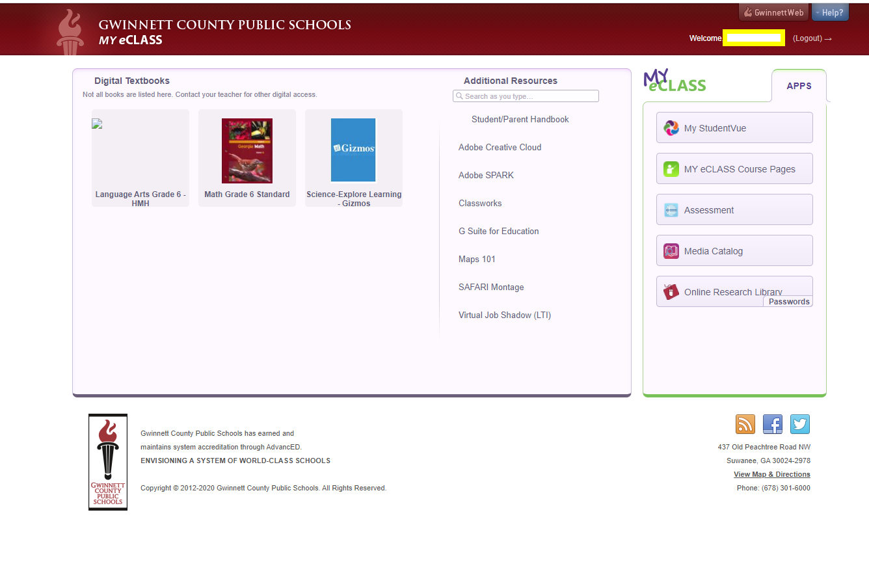Click MY eCLASS Course Pages button text
The width and height of the screenshot is (869, 588).
coord(740,169)
